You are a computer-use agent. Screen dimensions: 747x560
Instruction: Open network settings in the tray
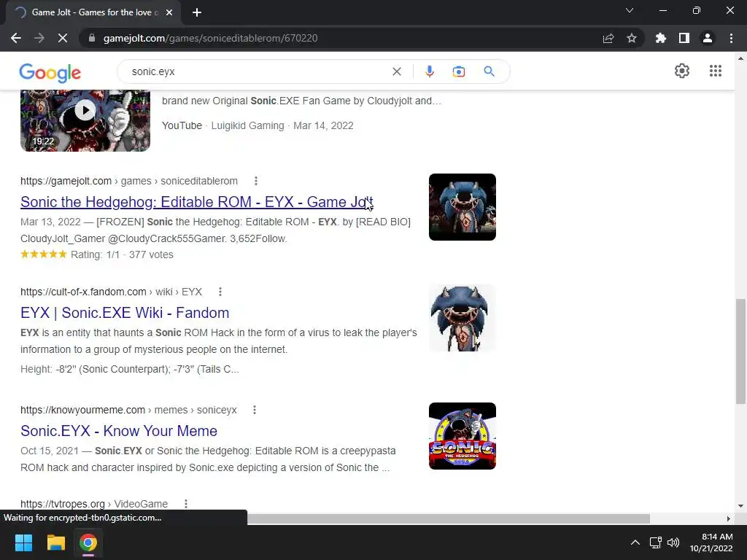pyautogui.click(x=656, y=542)
